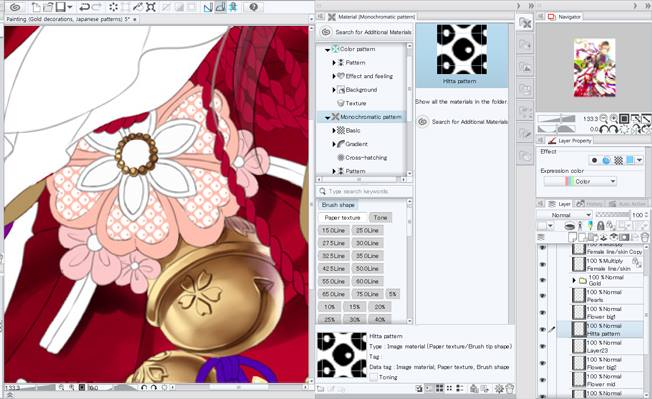Open material settings gear icon
Viewport: 652px width, 399px height.
[499, 389]
